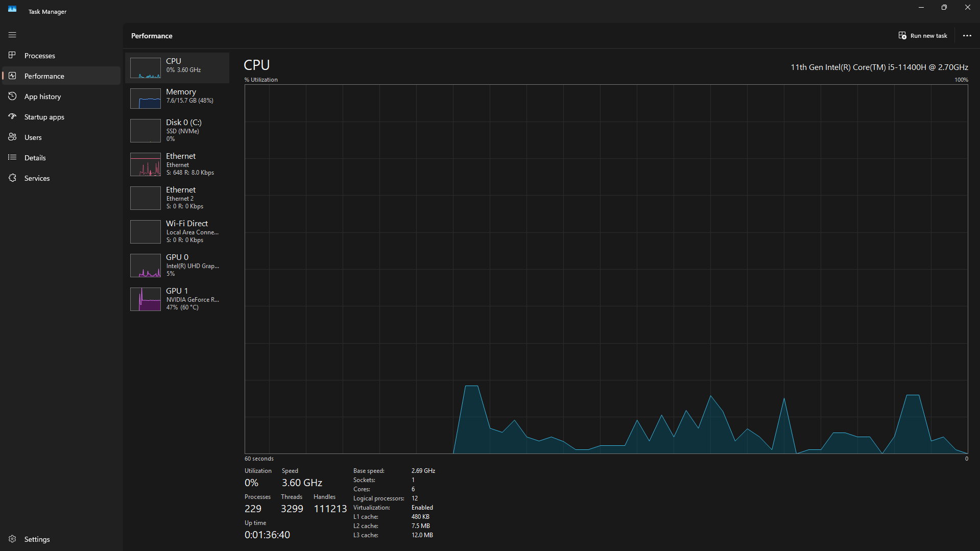Image resolution: width=980 pixels, height=551 pixels.
Task: Select the Performance tab in sidebar
Action: 61,76
